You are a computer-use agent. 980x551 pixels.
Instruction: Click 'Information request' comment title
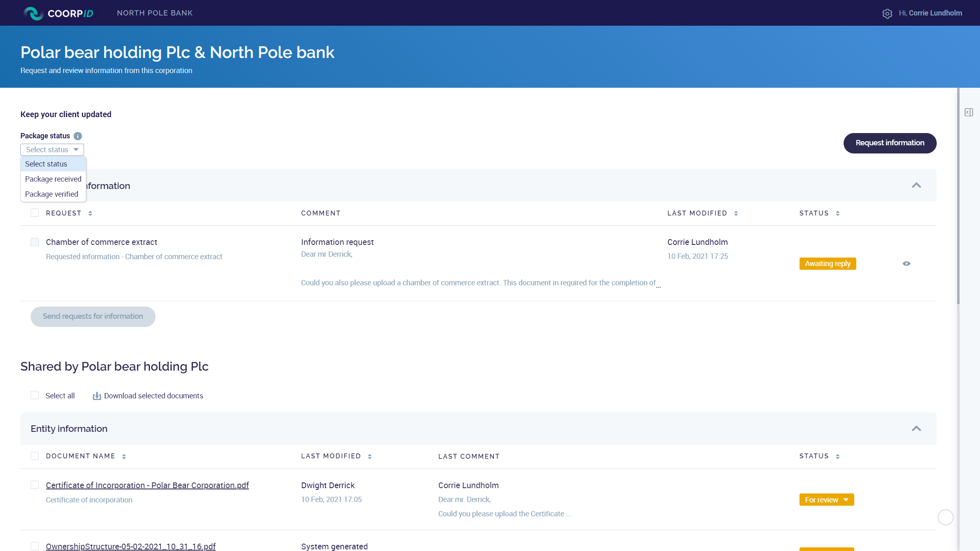pyautogui.click(x=337, y=242)
